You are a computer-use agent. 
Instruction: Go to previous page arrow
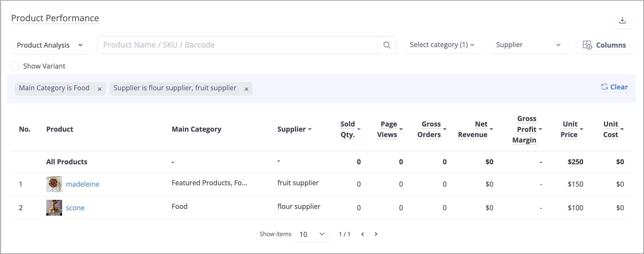pyautogui.click(x=362, y=234)
